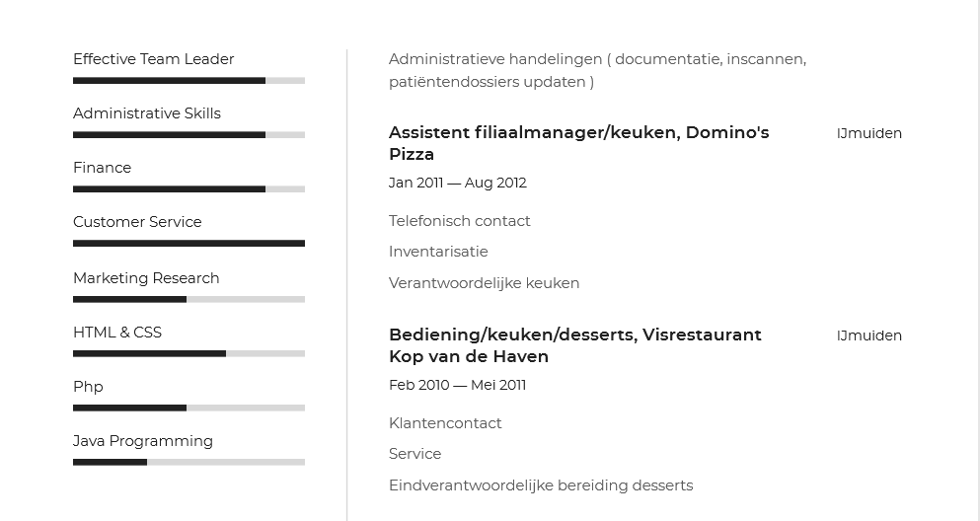
Task: Click the Telefonisch contact line
Action: [459, 221]
